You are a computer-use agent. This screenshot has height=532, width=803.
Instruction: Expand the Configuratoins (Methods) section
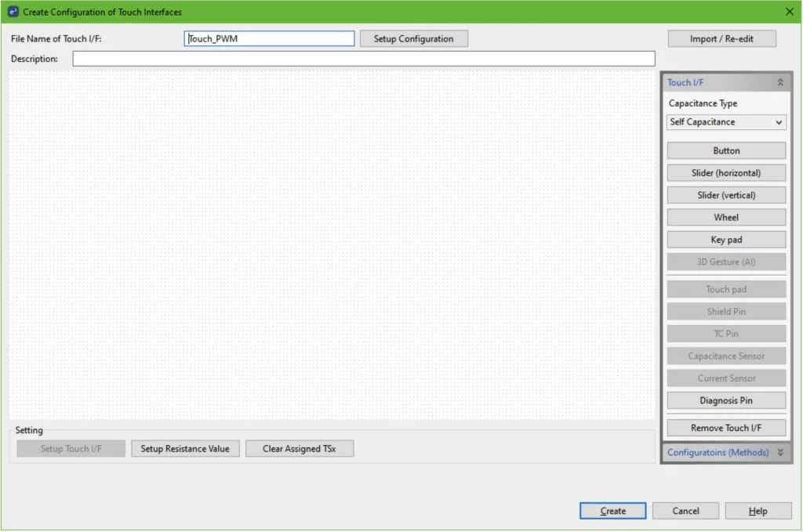point(779,452)
